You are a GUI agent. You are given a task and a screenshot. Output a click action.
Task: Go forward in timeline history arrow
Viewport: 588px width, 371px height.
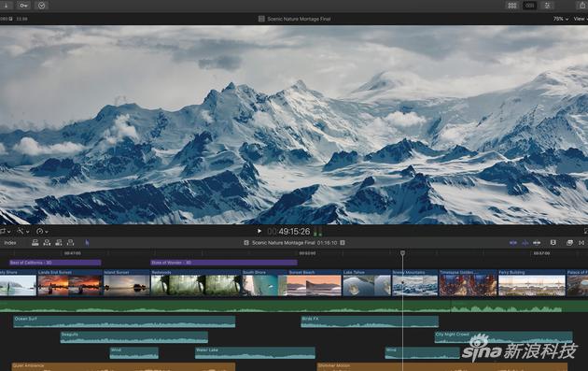coord(343,243)
